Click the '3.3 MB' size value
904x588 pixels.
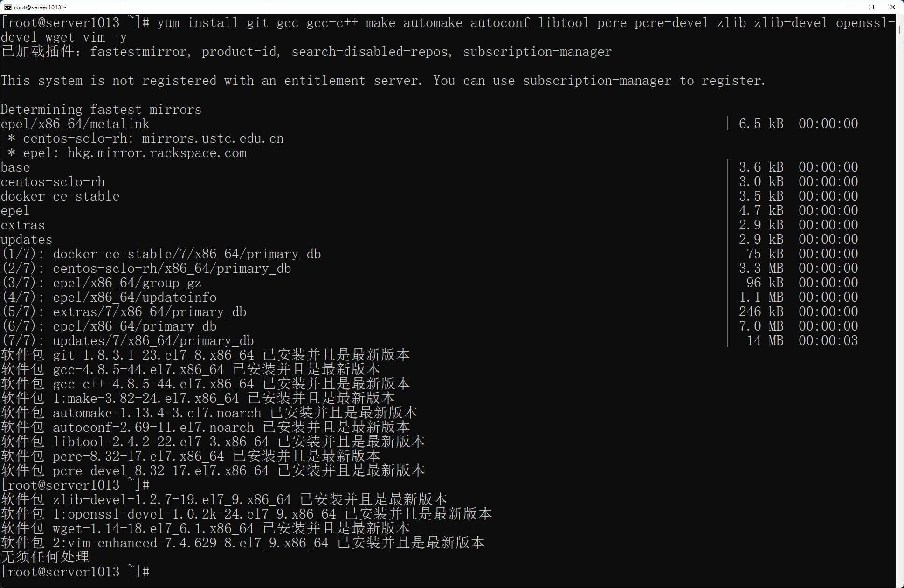[x=761, y=269]
